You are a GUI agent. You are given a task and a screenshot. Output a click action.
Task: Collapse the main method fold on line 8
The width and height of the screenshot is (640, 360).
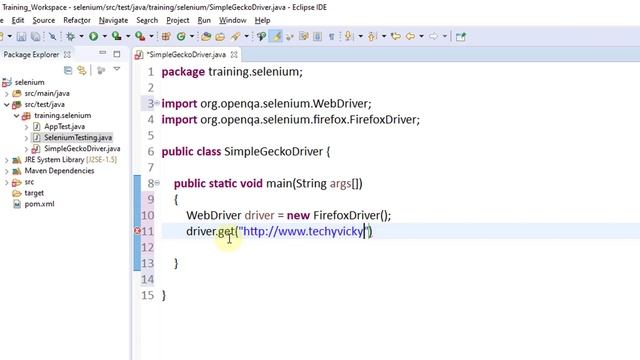[157, 183]
